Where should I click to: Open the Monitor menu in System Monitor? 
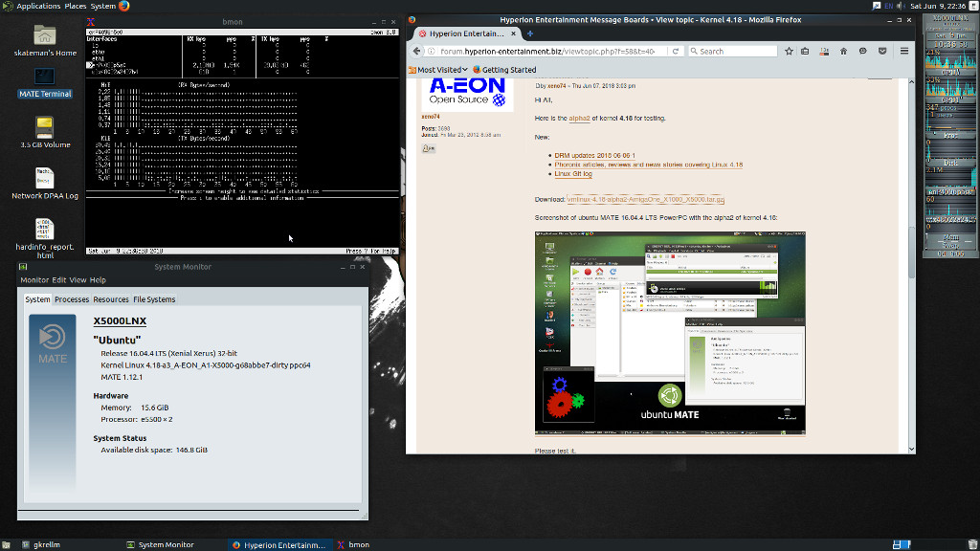(34, 280)
